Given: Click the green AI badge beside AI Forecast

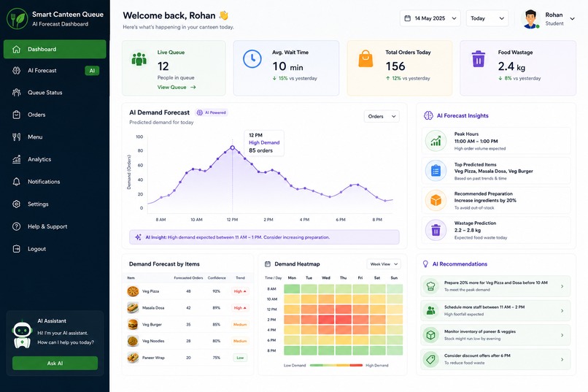Looking at the screenshot, I should (x=92, y=71).
